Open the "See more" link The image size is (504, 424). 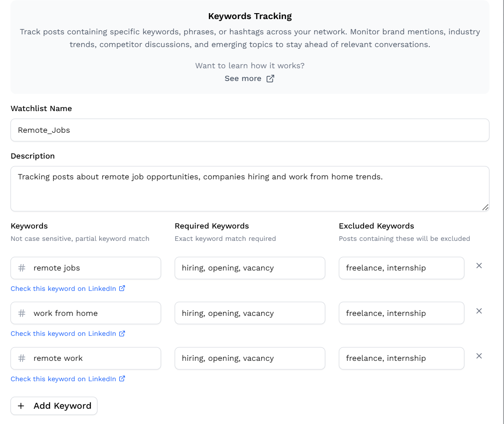tap(243, 78)
